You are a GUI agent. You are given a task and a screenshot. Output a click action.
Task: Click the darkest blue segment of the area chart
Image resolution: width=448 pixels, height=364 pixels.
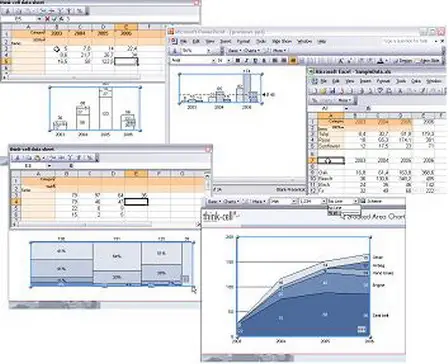(x=300, y=317)
